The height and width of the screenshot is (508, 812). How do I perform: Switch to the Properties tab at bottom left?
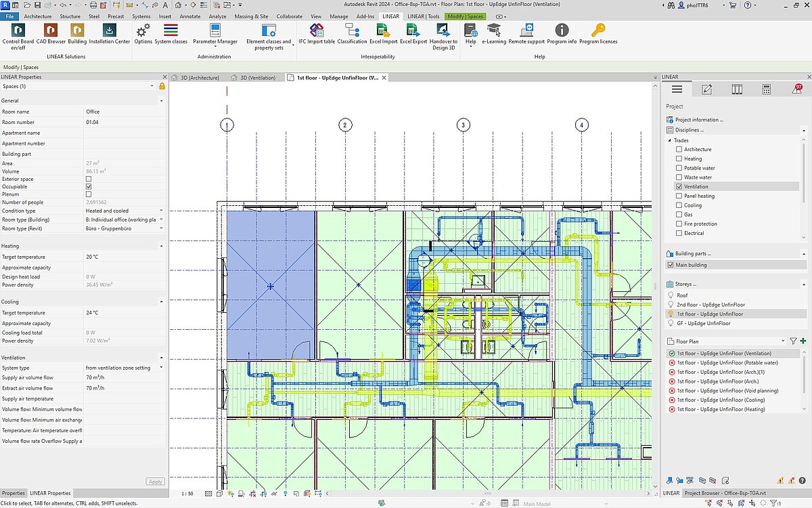pyautogui.click(x=13, y=493)
